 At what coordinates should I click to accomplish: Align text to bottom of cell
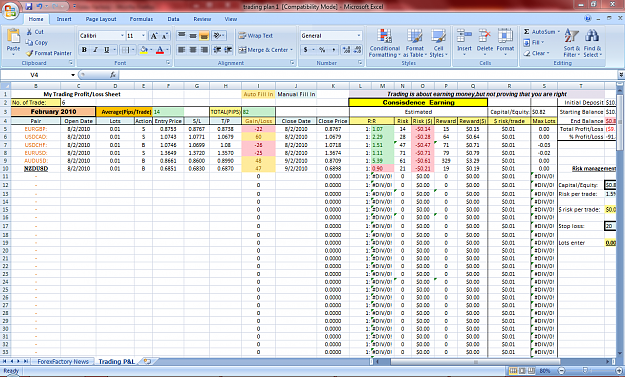tap(204, 35)
